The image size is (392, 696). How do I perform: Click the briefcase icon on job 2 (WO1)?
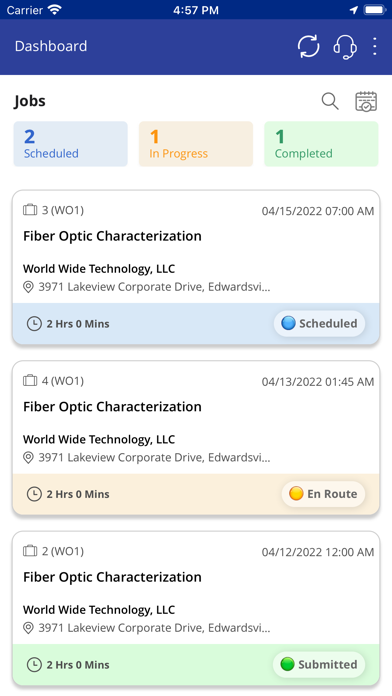click(30, 551)
